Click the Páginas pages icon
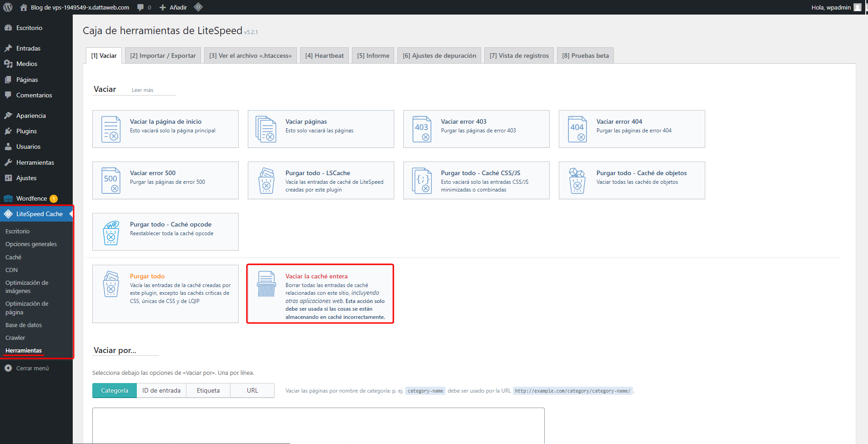Screen dimensions: 868x444 (8, 80)
